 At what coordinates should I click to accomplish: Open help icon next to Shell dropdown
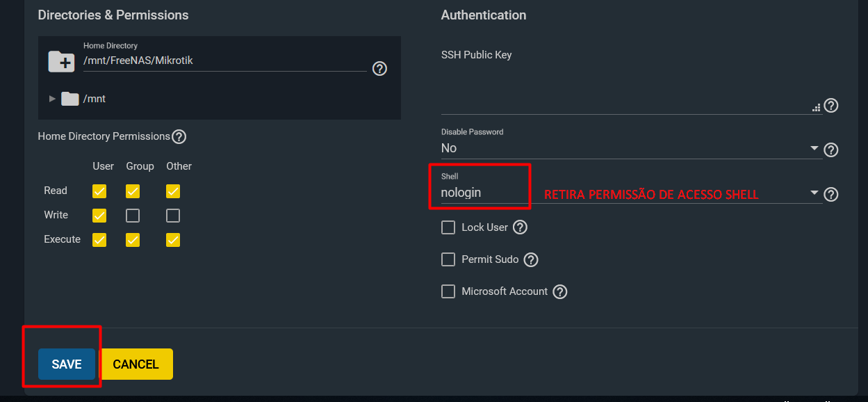pyautogui.click(x=830, y=195)
